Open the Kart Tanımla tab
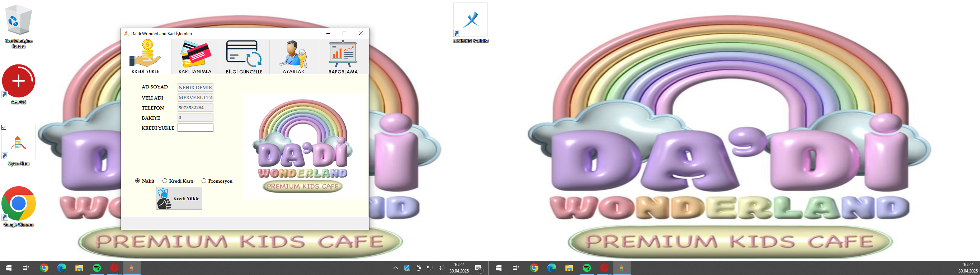 click(195, 57)
